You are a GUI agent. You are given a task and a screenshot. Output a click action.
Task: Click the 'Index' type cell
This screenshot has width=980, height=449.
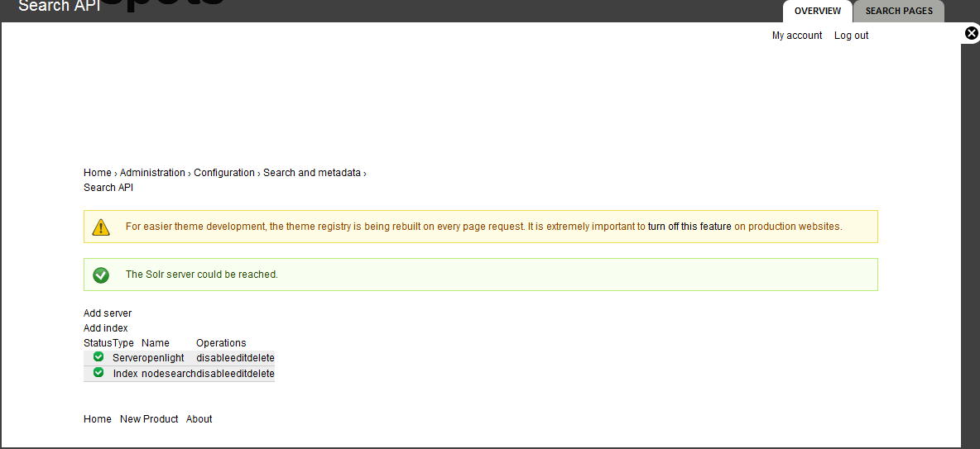(126, 374)
